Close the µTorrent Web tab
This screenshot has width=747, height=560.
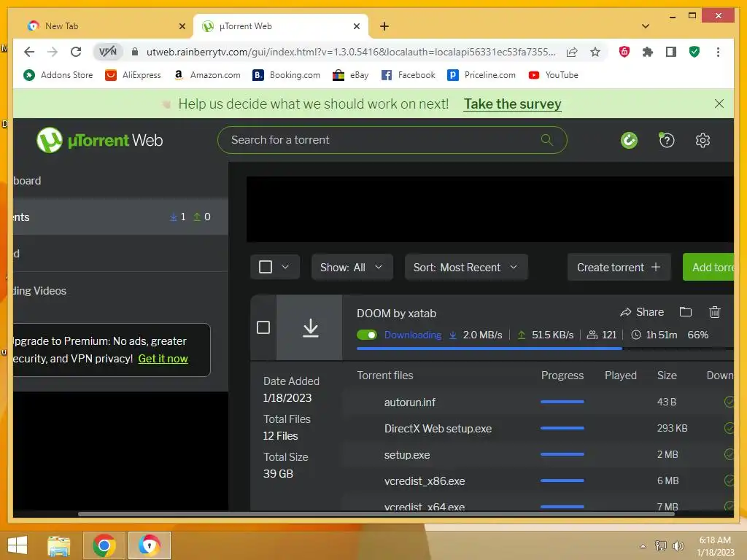click(x=356, y=26)
